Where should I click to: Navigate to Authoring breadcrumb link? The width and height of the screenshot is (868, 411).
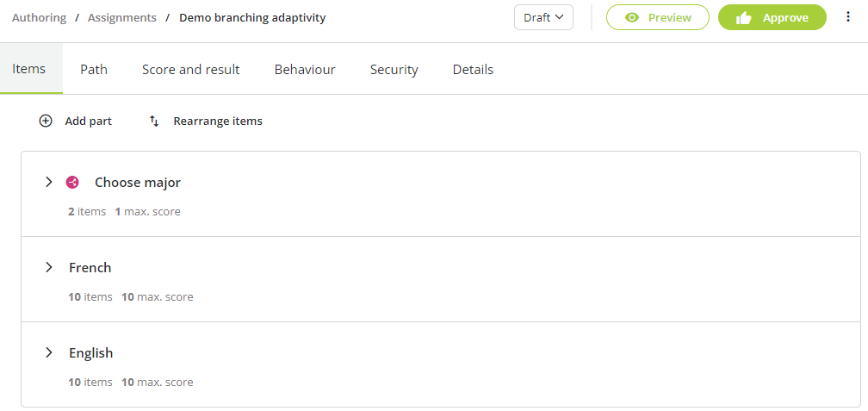coord(39,18)
